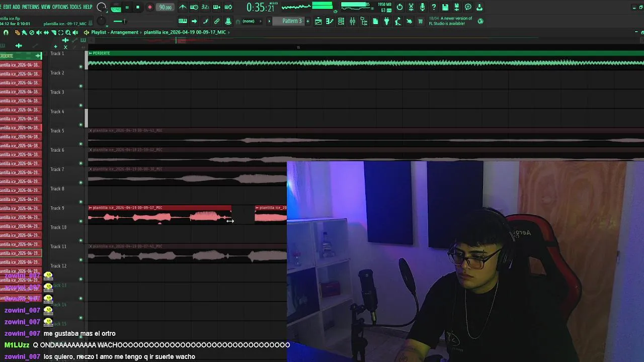Open the metronome toggle icon
The width and height of the screenshot is (644, 362).
tap(183, 7)
